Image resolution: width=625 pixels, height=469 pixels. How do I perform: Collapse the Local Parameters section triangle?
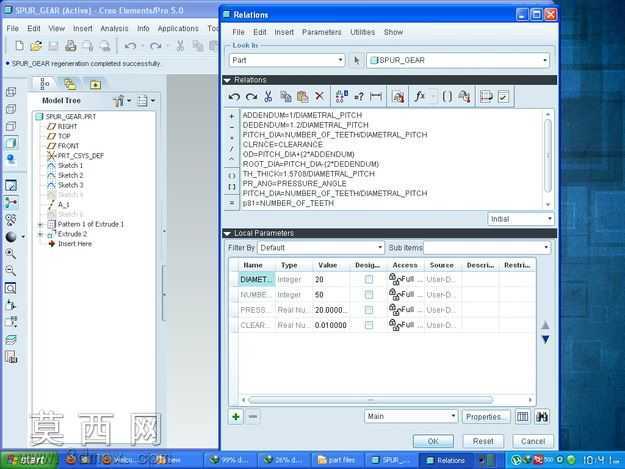(227, 234)
